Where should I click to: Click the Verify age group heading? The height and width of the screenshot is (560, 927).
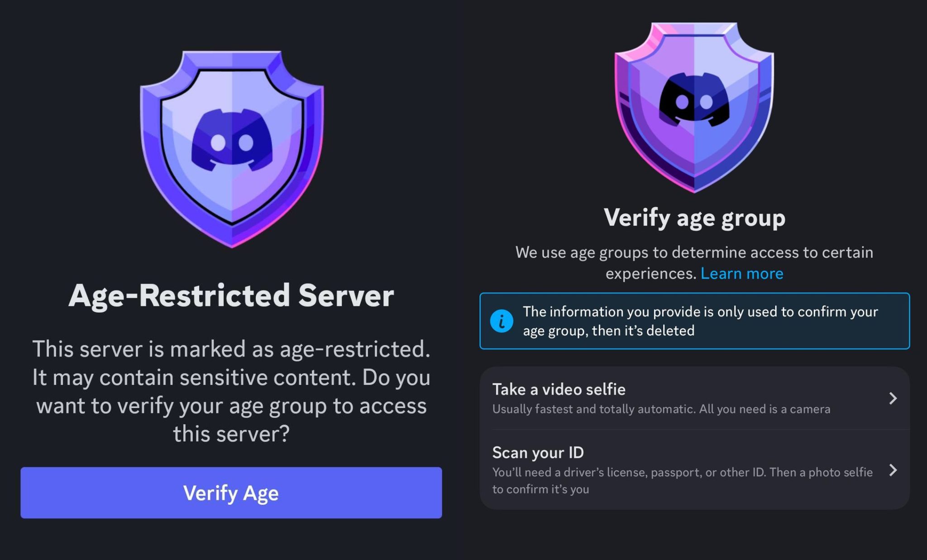(694, 218)
